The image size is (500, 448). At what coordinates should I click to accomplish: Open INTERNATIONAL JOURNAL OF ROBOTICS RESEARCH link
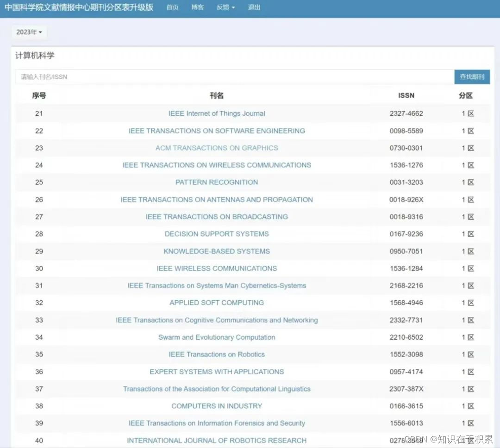(217, 441)
